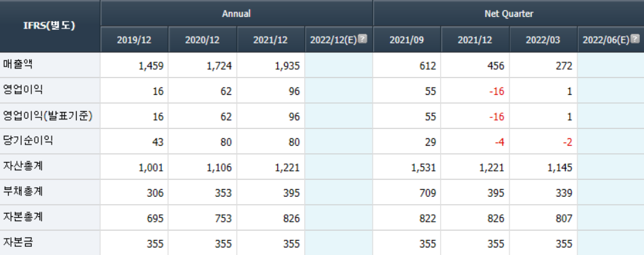
Task: Select the 자본총계 row label
Action: 22,217
